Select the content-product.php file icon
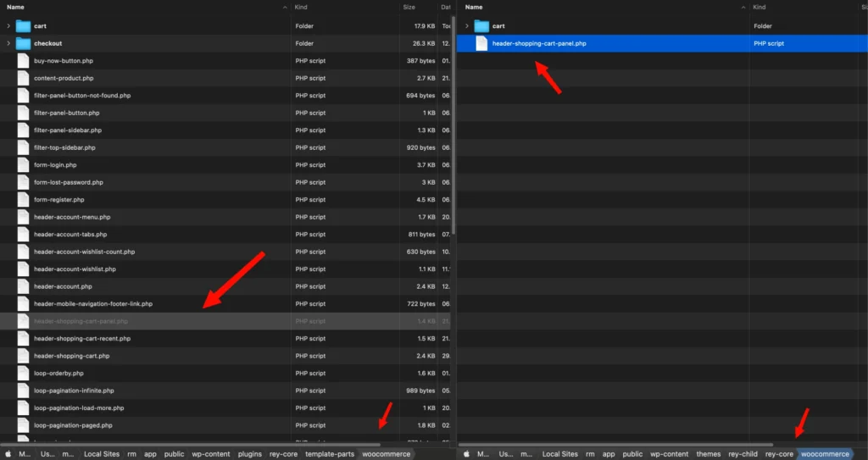This screenshot has width=868, height=460. pyautogui.click(x=23, y=78)
